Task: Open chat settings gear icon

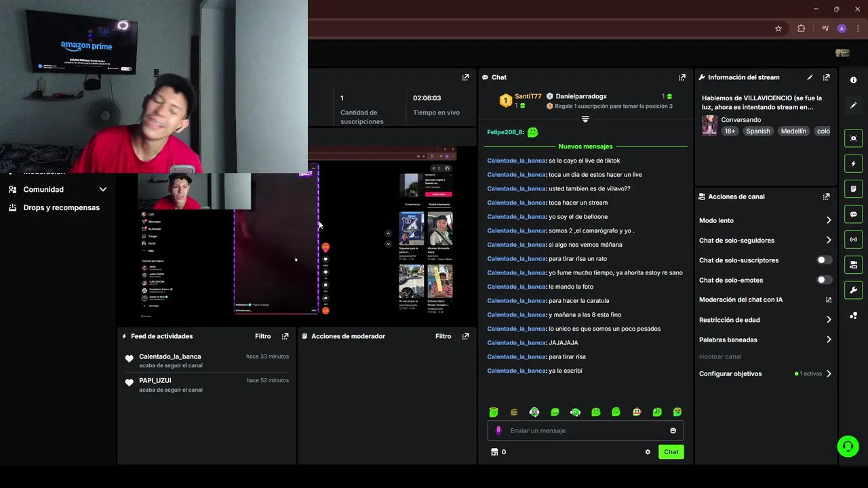Action: [648, 452]
